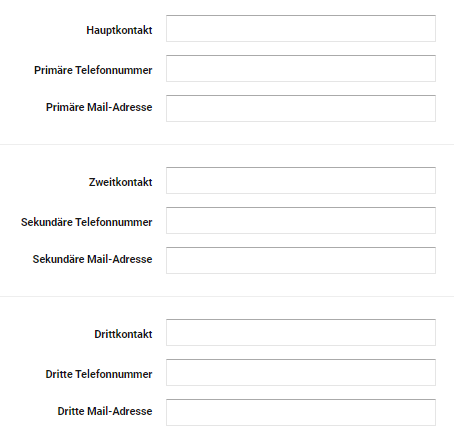Click the Drittkontakt label text
Screen dimensions: 454x433
pyautogui.click(x=123, y=334)
